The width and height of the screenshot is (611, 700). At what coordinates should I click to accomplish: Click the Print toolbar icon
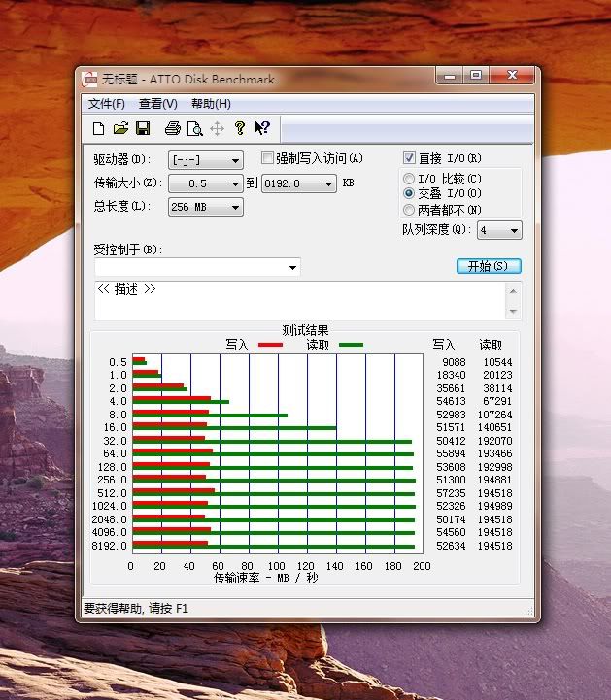tap(173, 128)
